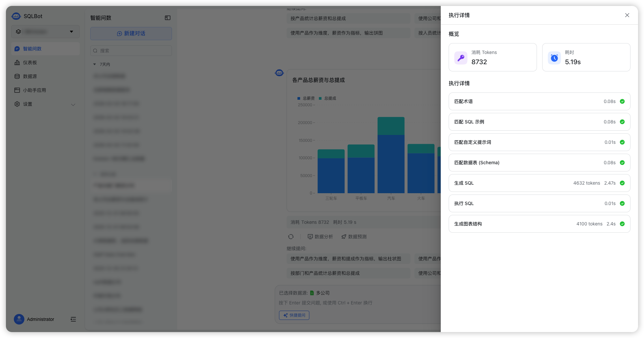The image size is (644, 338).
Task: Collapse the sidebar using icon next to Administrator
Action: (x=73, y=319)
